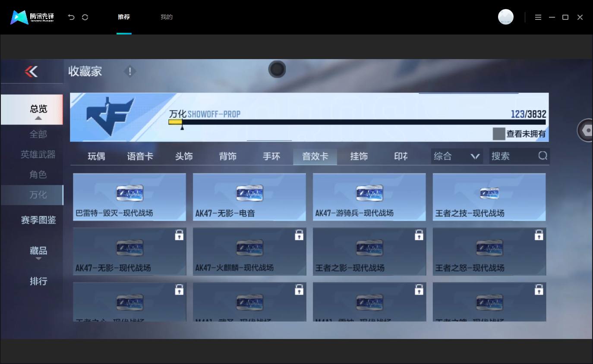The width and height of the screenshot is (593, 364).
Task: Open 角色 in the sidebar
Action: click(38, 175)
